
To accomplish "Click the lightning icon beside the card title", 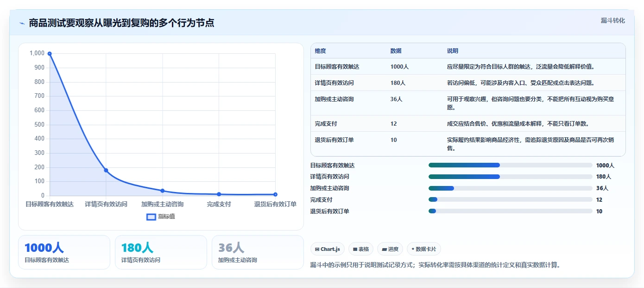I will coord(22,23).
